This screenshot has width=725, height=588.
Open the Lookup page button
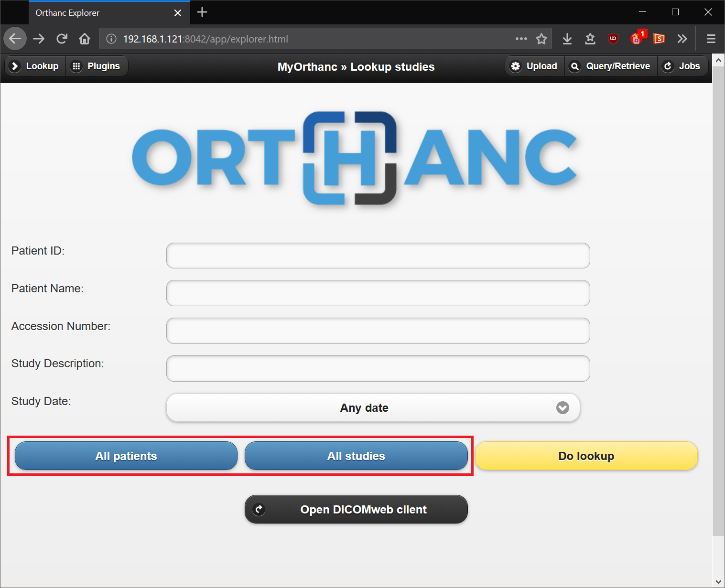tap(35, 66)
